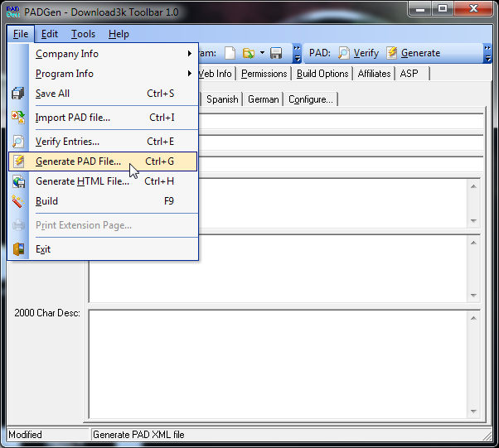Viewport: 499px width, 448px height.
Task: Click the Verify Entries magnifier icon
Action: pyautogui.click(x=18, y=142)
